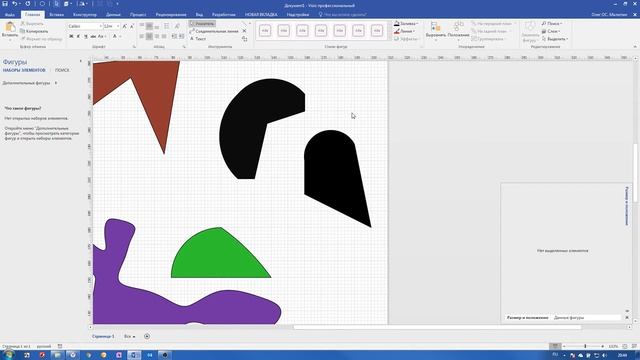
Task: Redo the last action
Action: pos(28,4)
